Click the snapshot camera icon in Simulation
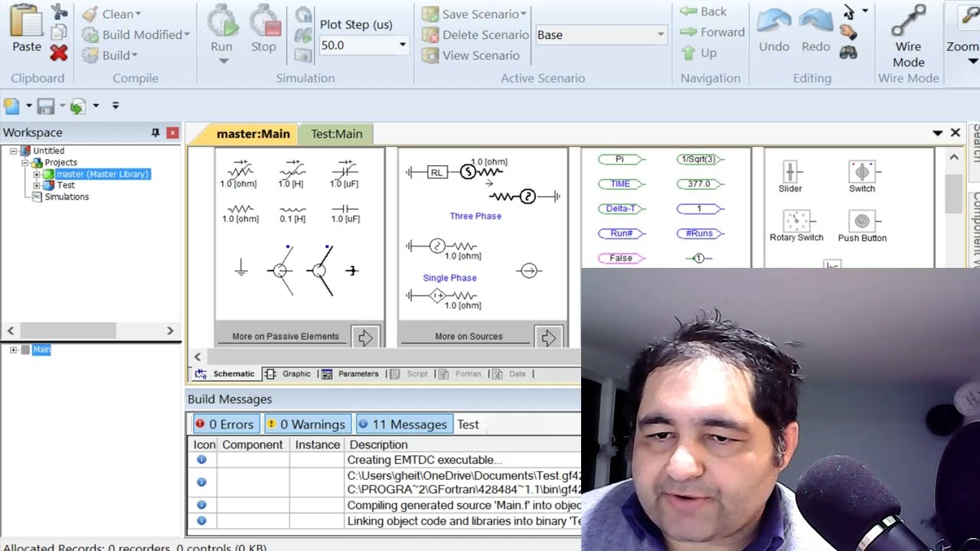This screenshot has height=551, width=980. 304,55
